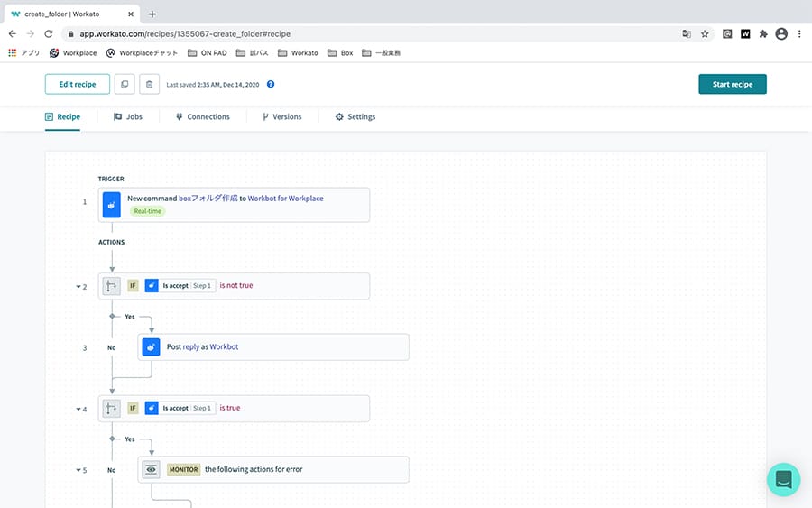Screen dimensions: 812x508
Task: Open the Connections tab
Action: [x=202, y=117]
